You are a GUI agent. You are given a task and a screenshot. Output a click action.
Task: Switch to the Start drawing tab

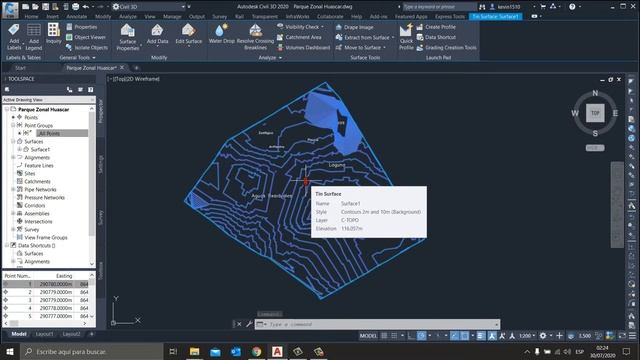[20, 68]
